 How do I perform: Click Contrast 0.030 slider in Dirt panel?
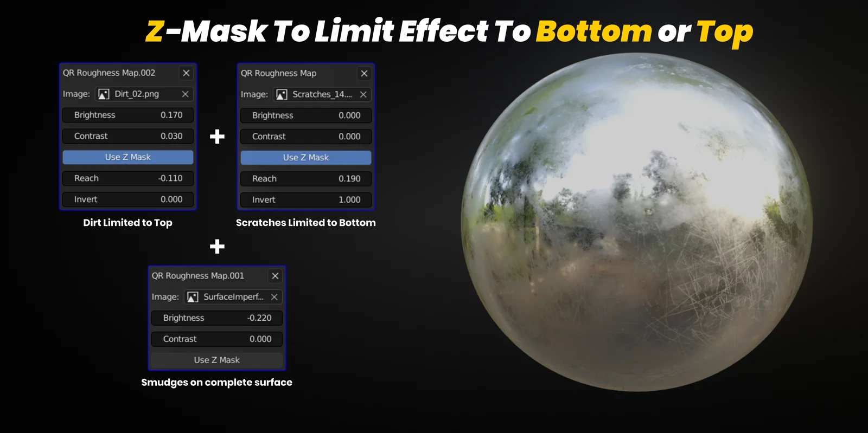[x=128, y=136]
